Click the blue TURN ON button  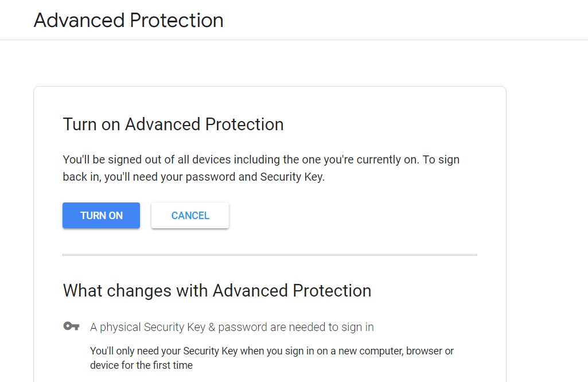101,216
